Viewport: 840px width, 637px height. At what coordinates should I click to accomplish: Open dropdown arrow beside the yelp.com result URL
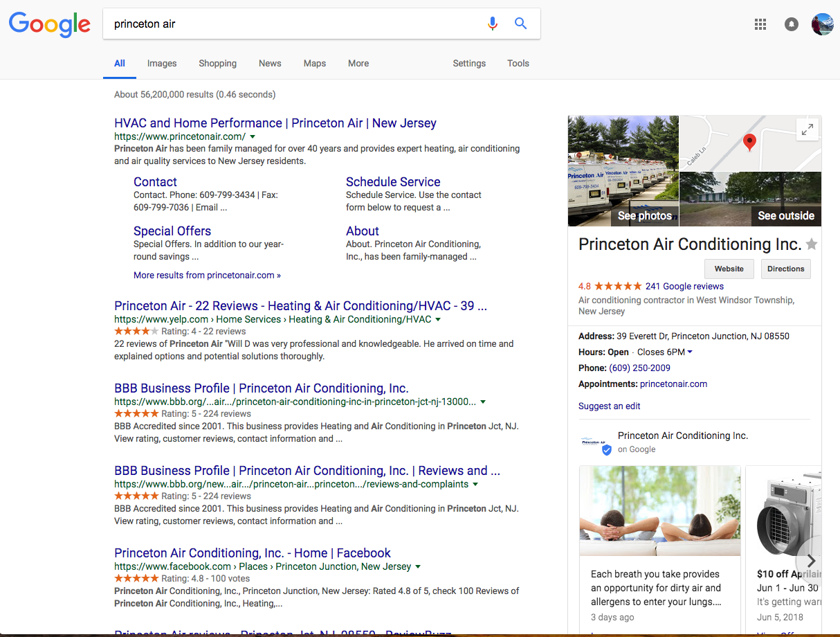pos(438,320)
